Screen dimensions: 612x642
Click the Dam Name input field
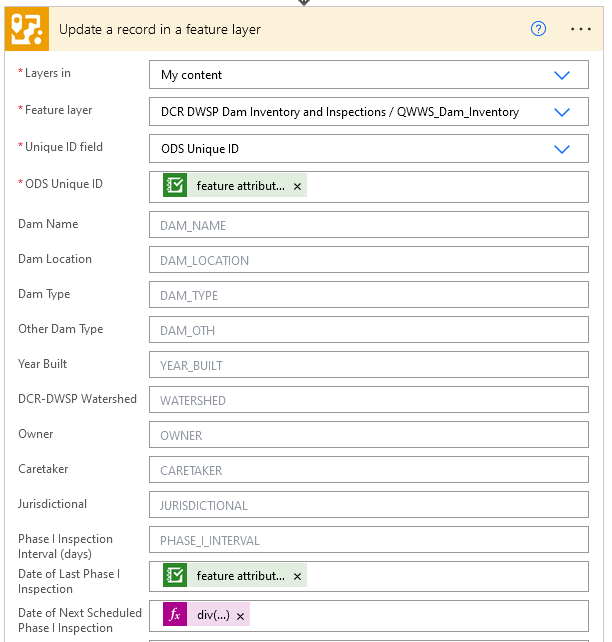(368, 225)
